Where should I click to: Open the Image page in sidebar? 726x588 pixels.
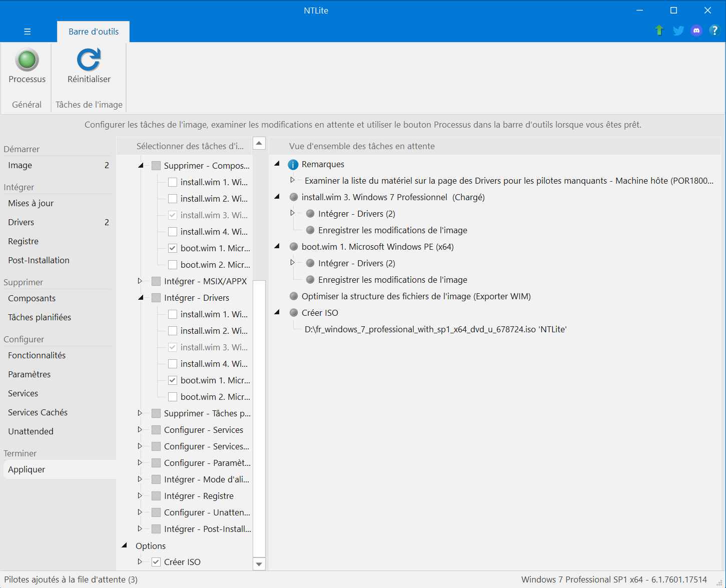pyautogui.click(x=58, y=165)
